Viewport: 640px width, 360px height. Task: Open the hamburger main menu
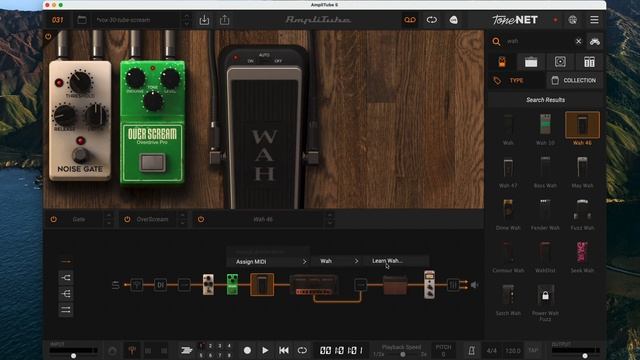pyautogui.click(x=594, y=20)
